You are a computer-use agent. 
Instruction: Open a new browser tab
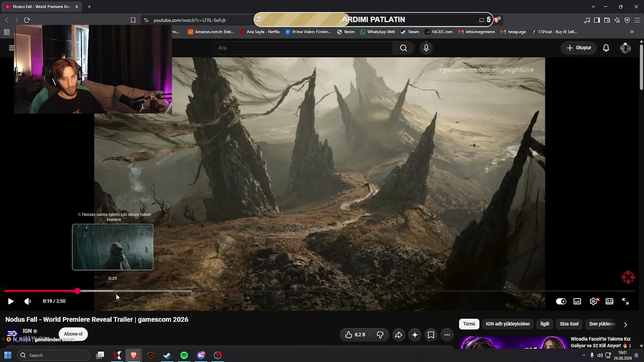[x=89, y=7]
